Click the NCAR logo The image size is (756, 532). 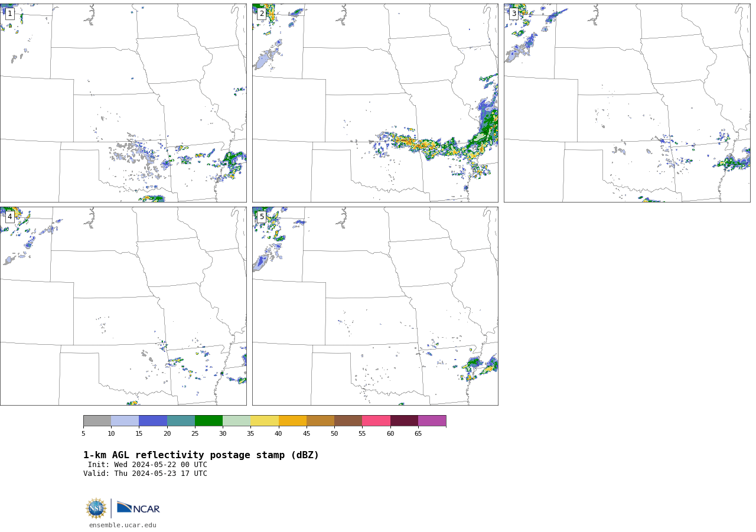pos(138,508)
